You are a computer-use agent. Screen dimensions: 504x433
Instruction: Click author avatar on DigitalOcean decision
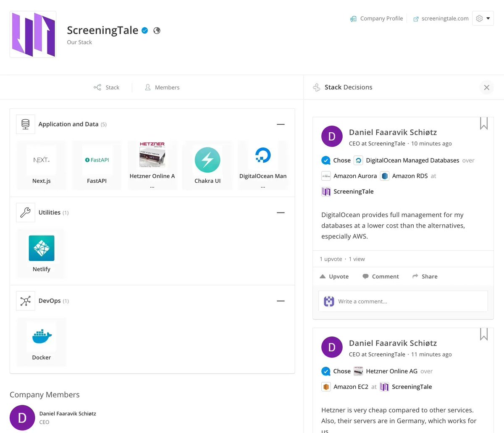[x=332, y=136]
